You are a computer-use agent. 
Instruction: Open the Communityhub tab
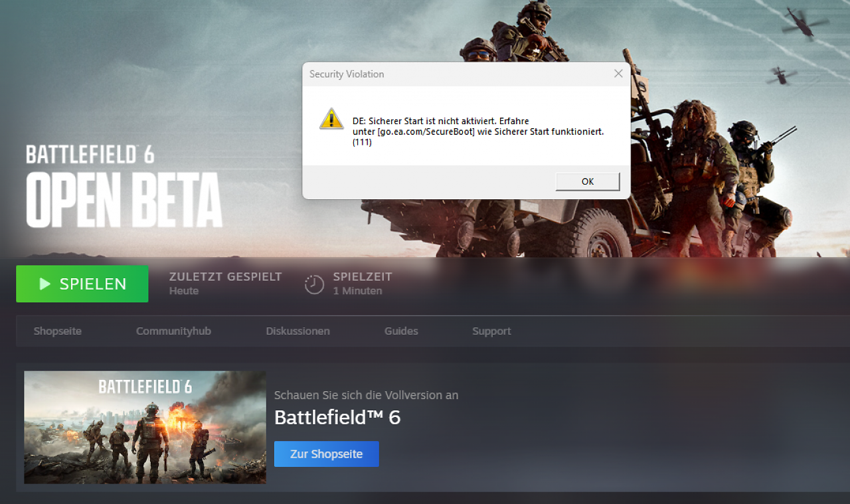tap(173, 331)
